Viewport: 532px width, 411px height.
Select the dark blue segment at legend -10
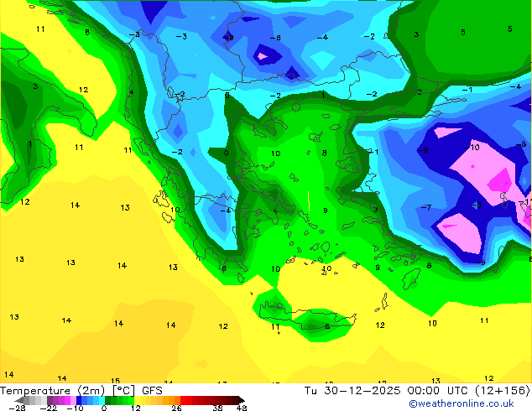point(79,400)
